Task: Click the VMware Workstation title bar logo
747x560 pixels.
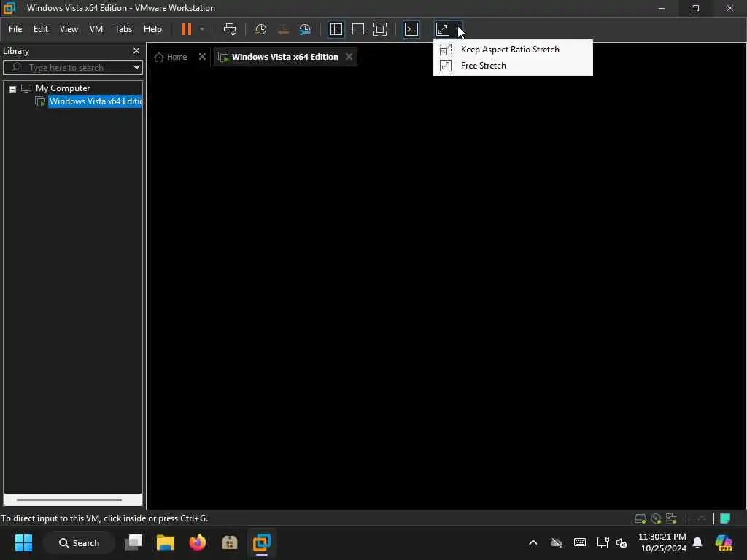Action: pyautogui.click(x=9, y=8)
